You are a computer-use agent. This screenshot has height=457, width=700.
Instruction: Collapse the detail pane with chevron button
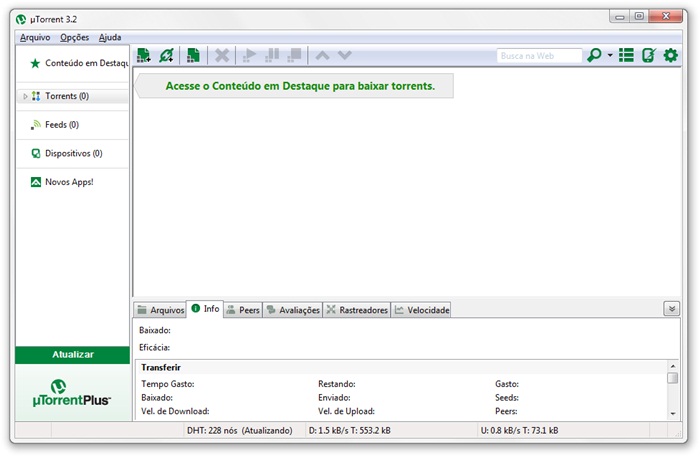(671, 308)
